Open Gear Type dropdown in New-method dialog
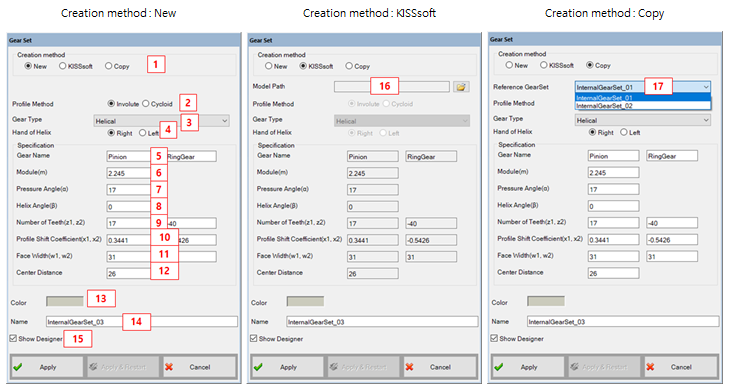Screen dimensions: 730x390 pyautogui.click(x=162, y=121)
